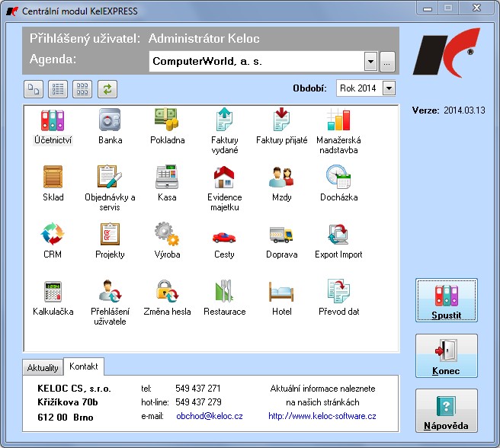Image resolution: width=500 pixels, height=448 pixels.
Task: Open Nápověda help button
Action: [446, 411]
